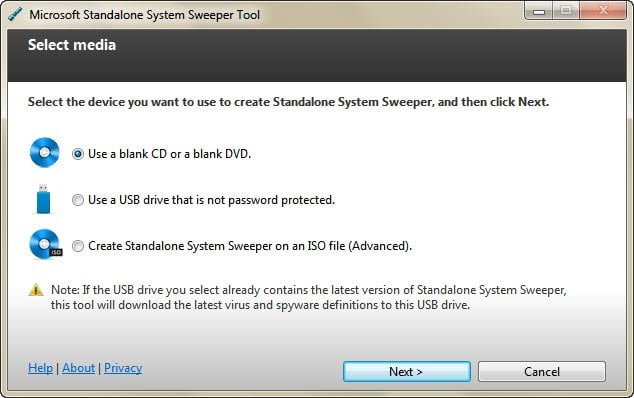Minimize the System Sweeper Tool window
The height and width of the screenshot is (398, 634).
pos(539,11)
